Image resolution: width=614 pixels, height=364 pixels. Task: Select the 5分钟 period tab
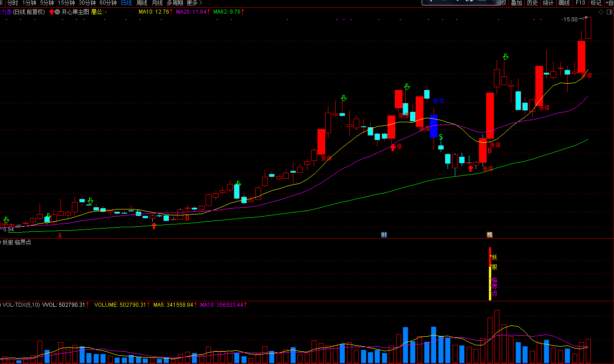point(47,3)
